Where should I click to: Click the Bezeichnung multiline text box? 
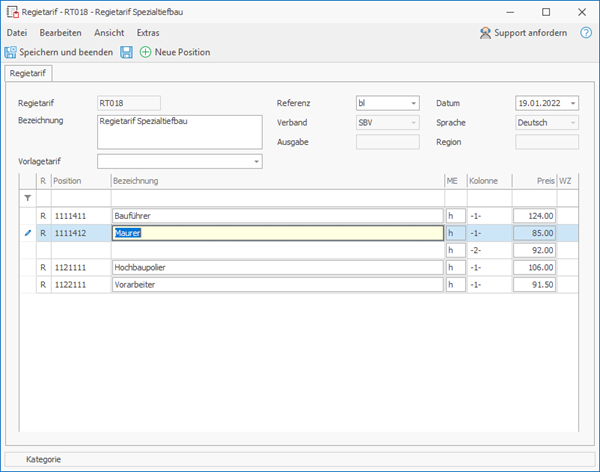[x=180, y=132]
